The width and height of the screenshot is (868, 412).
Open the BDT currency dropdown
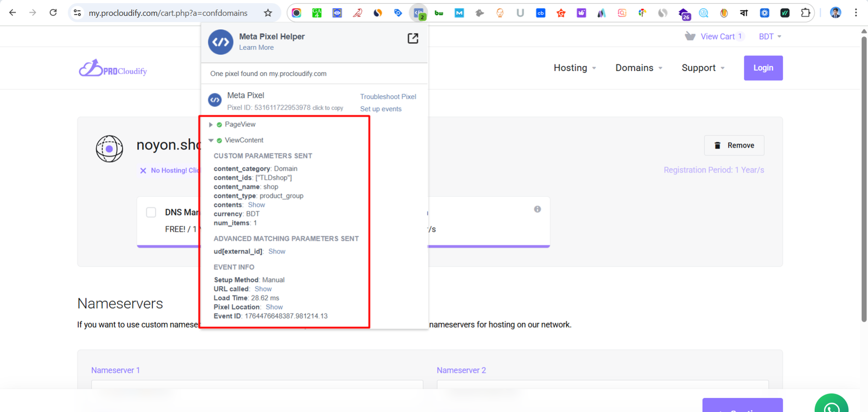770,36
